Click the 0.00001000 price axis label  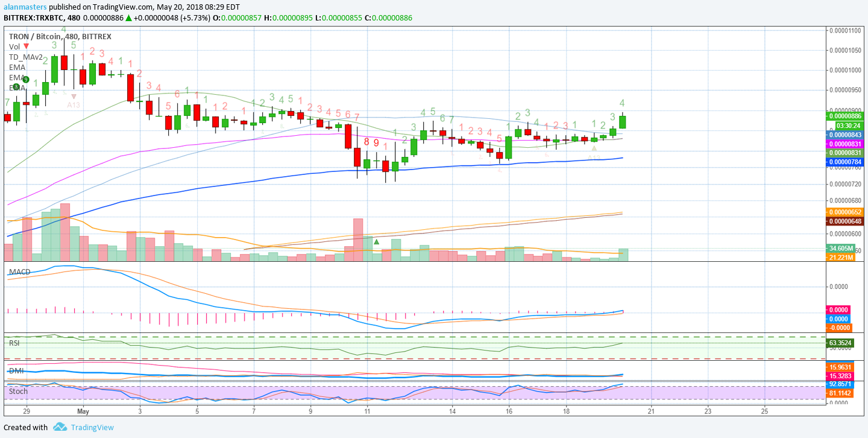(846, 70)
